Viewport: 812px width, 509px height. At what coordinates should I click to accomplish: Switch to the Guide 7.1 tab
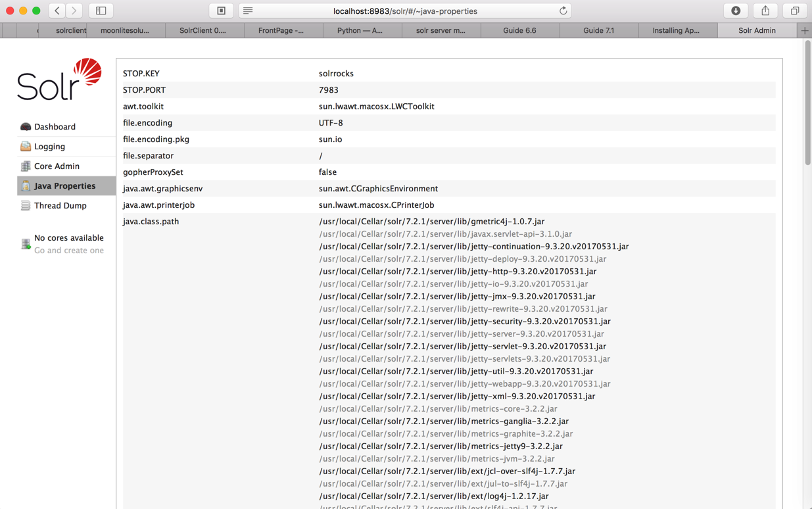tap(598, 30)
